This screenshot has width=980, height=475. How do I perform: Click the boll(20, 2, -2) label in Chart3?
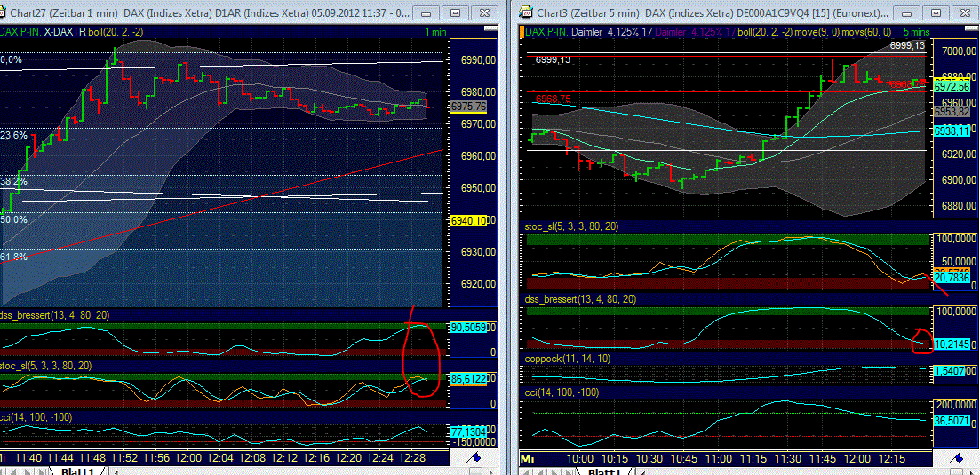(764, 32)
